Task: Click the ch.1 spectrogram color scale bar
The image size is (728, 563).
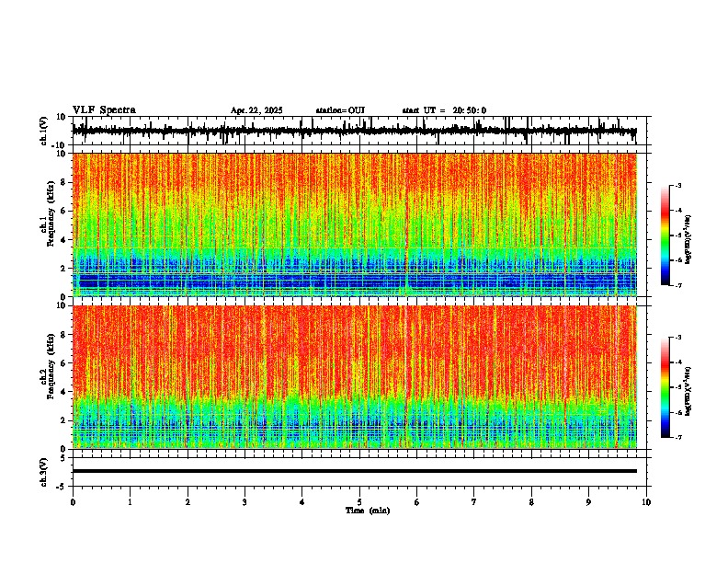Action: [665, 236]
